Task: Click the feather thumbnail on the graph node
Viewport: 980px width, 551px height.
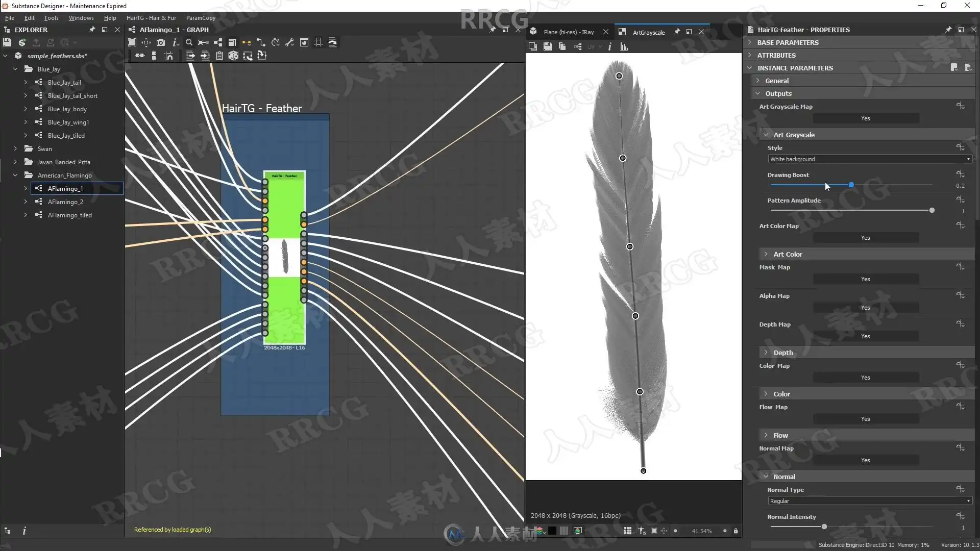Action: 284,257
